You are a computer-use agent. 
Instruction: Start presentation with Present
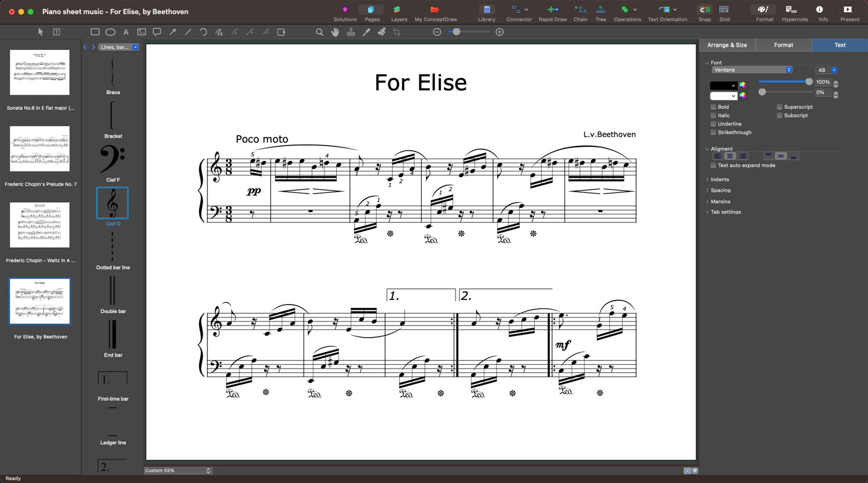[849, 13]
